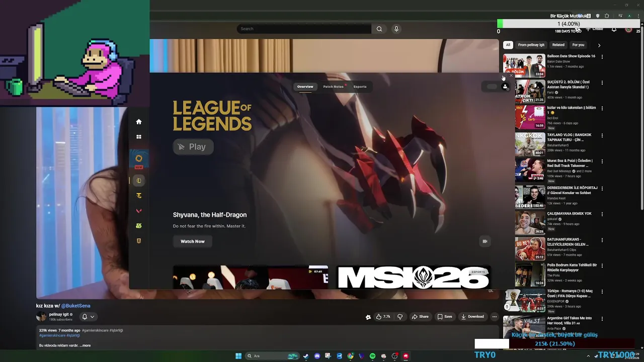The height and width of the screenshot is (362, 644).
Task: Open channel notification bell dropdown
Action: point(88,317)
